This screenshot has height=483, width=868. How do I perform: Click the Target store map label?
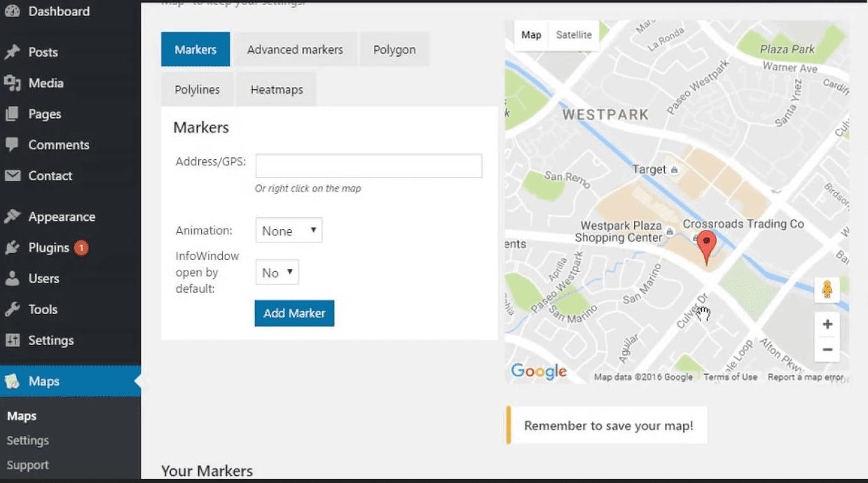click(649, 169)
